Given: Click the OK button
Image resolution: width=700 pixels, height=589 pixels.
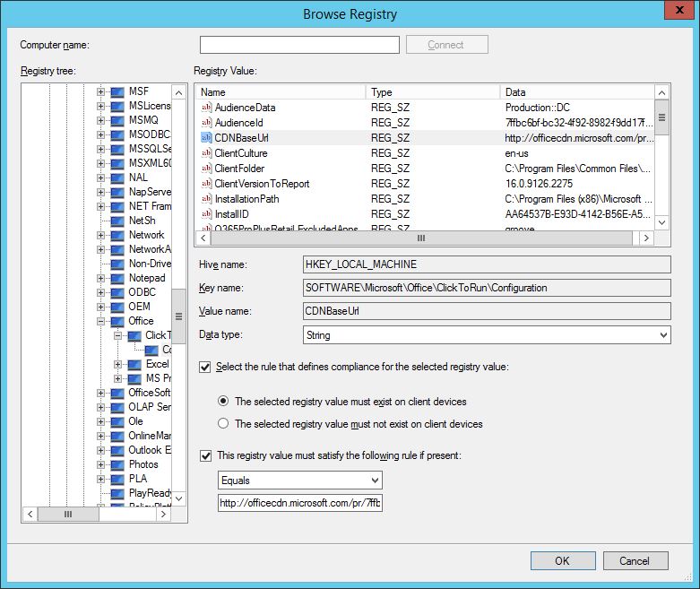Looking at the screenshot, I should click(563, 561).
